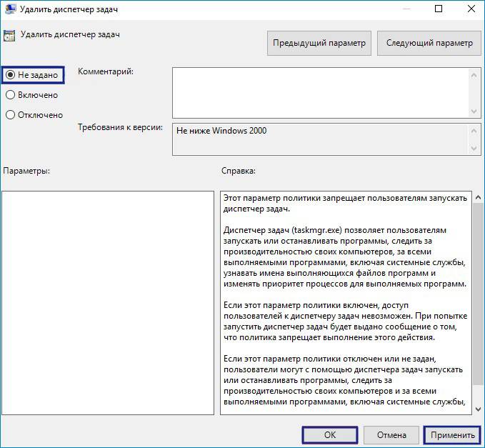Screen dimensions: 485x448
Task: Click the title bar app icon
Action: 10,9
